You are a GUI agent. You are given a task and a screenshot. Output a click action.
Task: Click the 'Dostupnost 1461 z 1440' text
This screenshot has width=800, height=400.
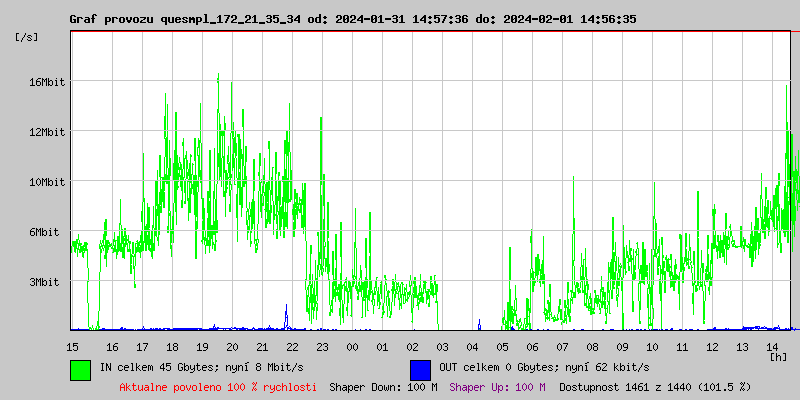[628, 387]
